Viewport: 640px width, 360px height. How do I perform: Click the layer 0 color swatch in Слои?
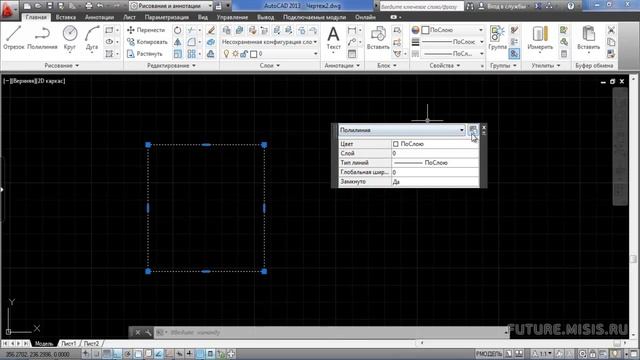coord(253,54)
